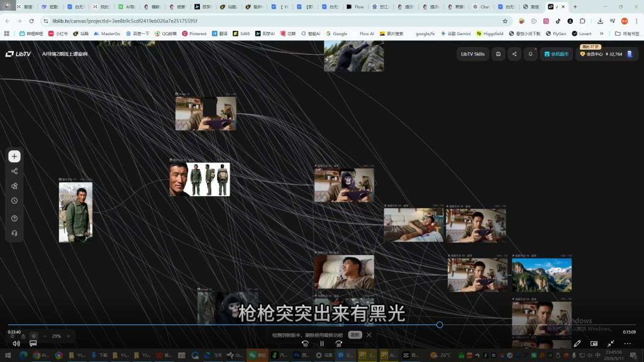This screenshot has width=644, height=362.
Task: Open the MasterGo bookmark
Action: point(107,34)
